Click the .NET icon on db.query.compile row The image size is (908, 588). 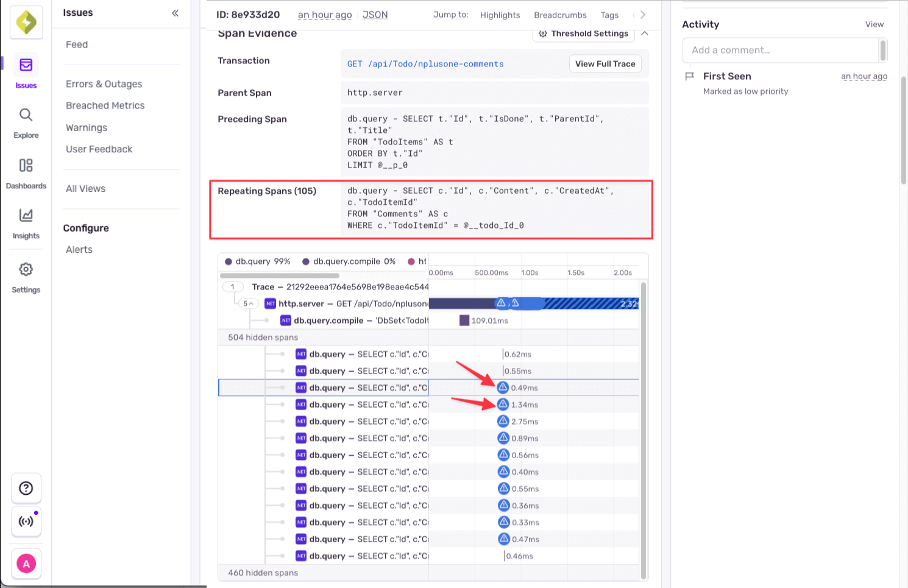point(285,321)
